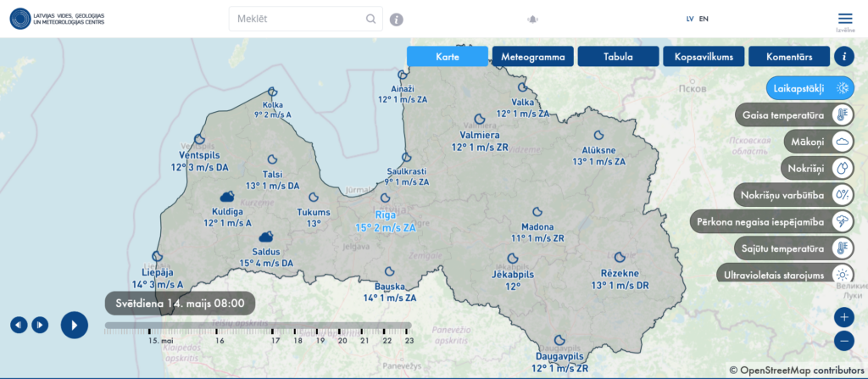Step back to previous forecast time

(x=19, y=325)
